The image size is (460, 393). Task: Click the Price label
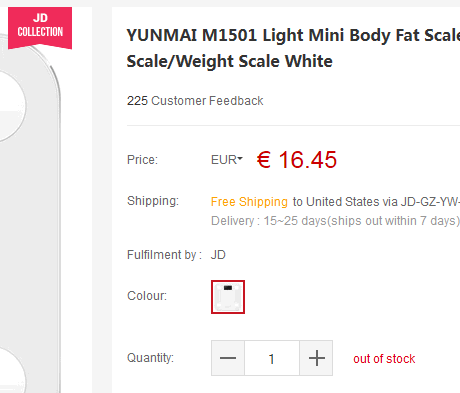[142, 160]
